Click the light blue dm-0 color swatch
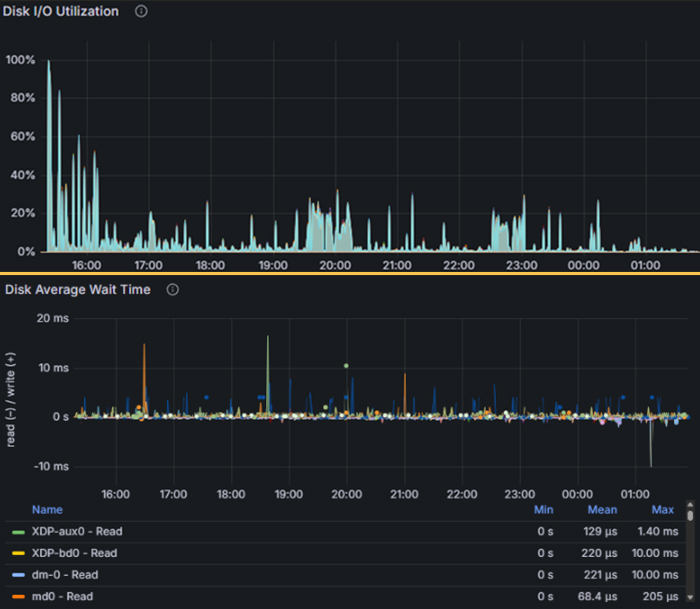The height and width of the screenshot is (609, 700). click(x=18, y=575)
